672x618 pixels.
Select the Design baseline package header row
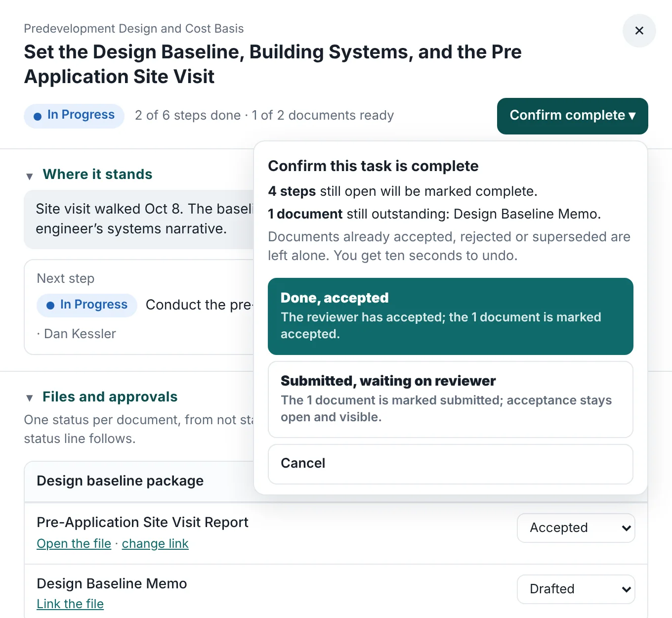(139, 481)
